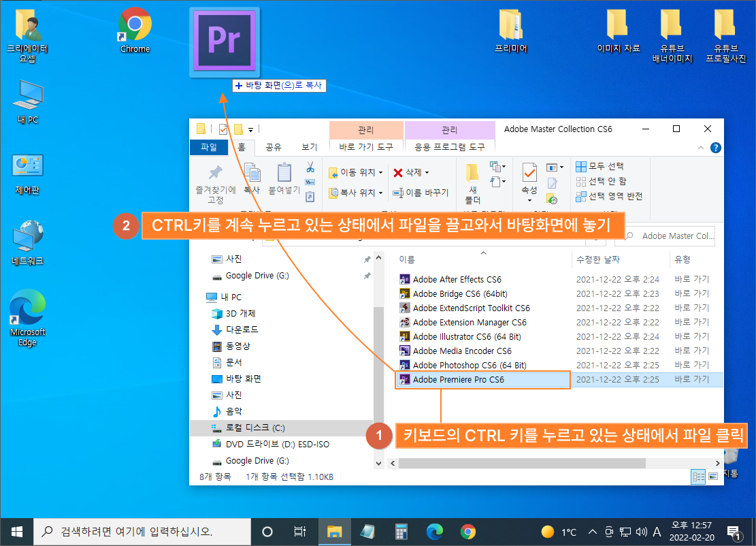Click the horizontal scrollbar in file list
This screenshot has width=756, height=546.
pos(522,463)
